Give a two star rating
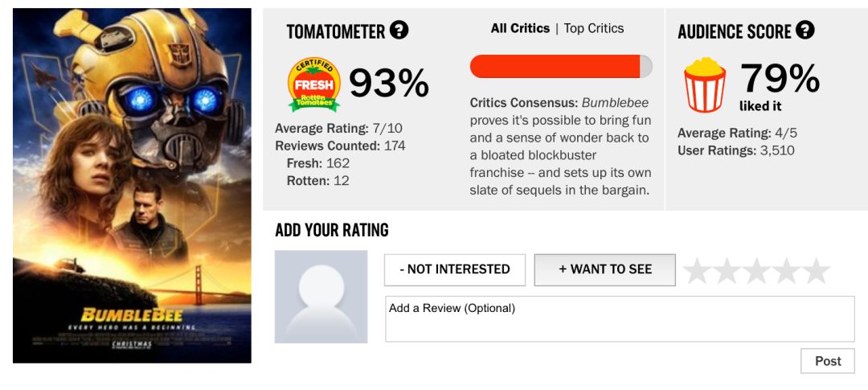This screenshot has height=390, width=868. [x=727, y=271]
